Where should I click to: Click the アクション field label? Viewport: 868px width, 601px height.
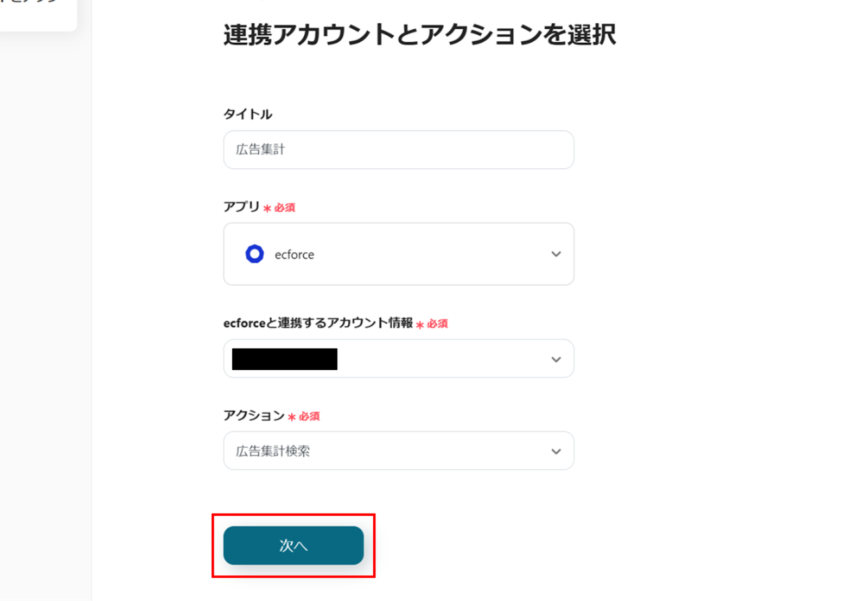pos(254,416)
